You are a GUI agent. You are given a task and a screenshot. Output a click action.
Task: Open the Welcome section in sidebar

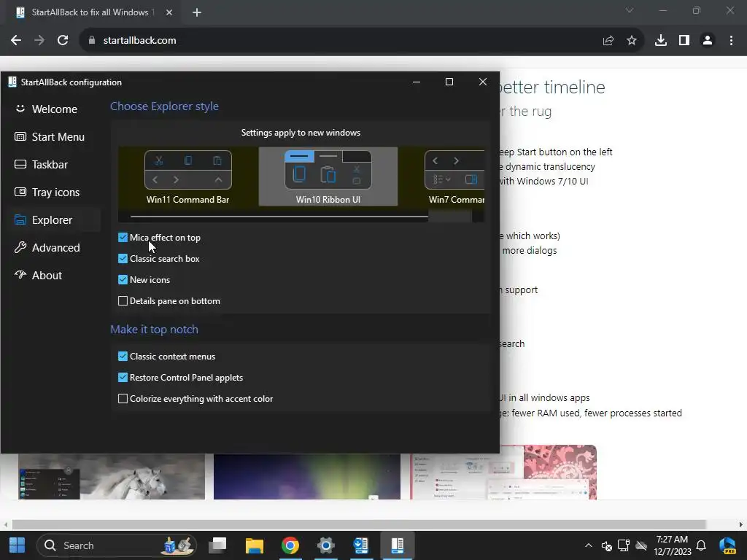[x=46, y=109]
